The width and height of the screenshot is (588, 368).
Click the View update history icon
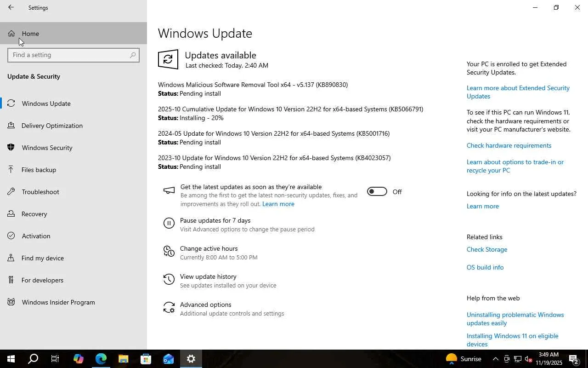click(x=169, y=279)
